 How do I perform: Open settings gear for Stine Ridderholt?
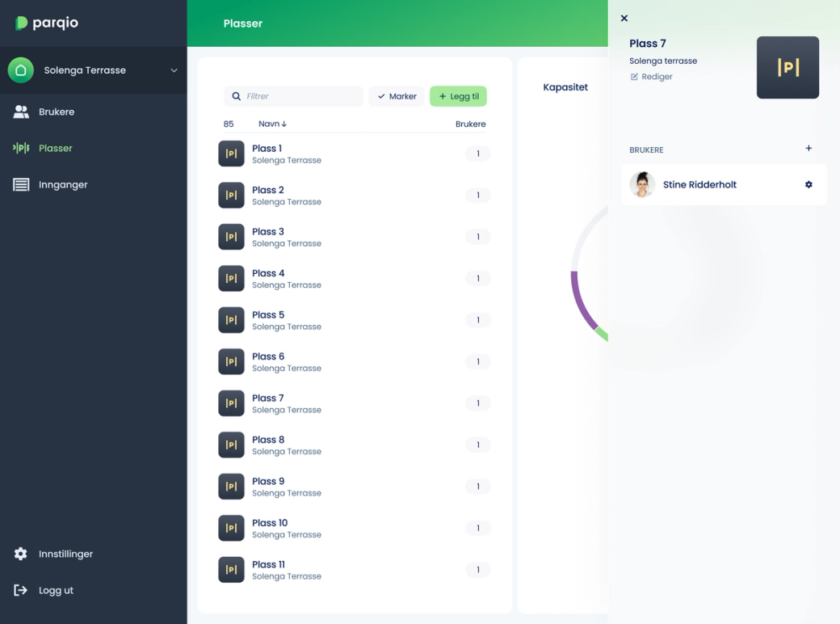[x=808, y=184]
